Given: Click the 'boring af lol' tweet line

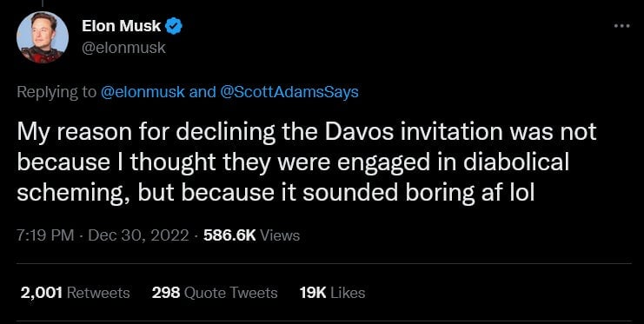Looking at the screenshot, I should [x=276, y=194].
